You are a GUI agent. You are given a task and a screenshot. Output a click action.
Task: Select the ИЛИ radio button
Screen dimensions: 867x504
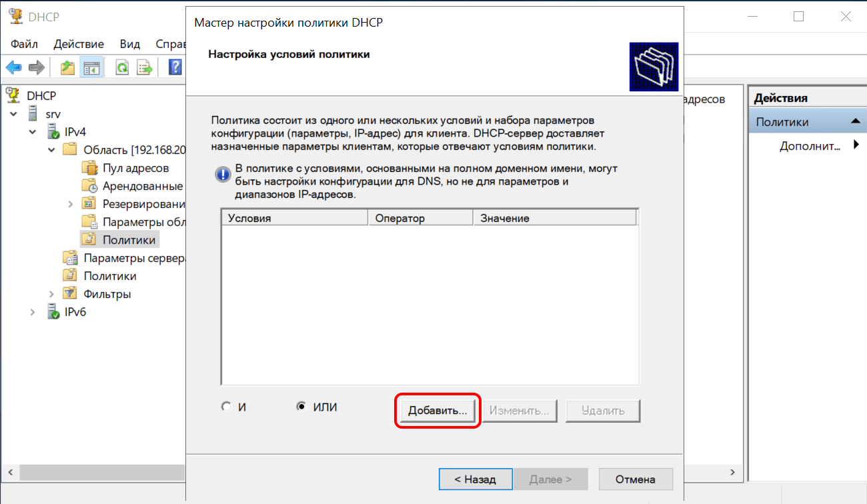click(x=301, y=407)
